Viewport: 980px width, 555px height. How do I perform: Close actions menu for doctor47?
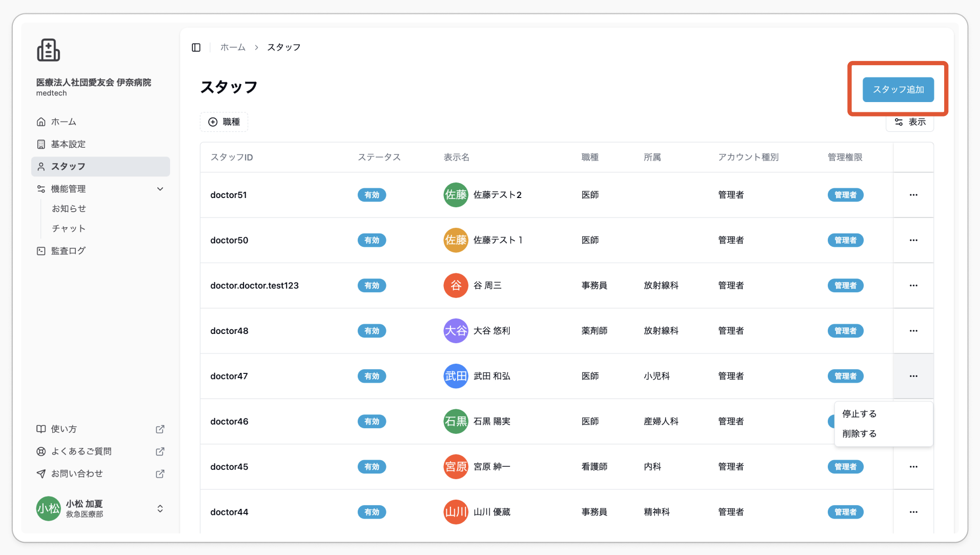click(x=913, y=376)
